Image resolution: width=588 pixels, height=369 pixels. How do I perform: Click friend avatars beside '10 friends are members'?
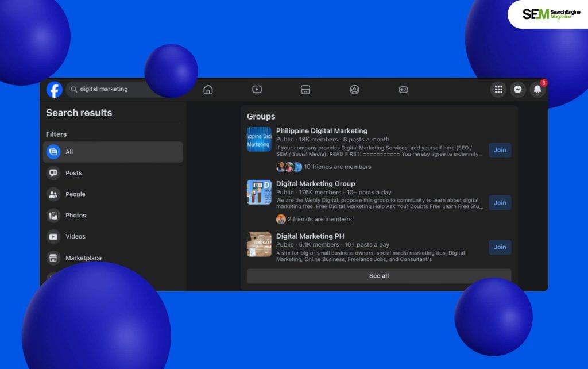(289, 167)
